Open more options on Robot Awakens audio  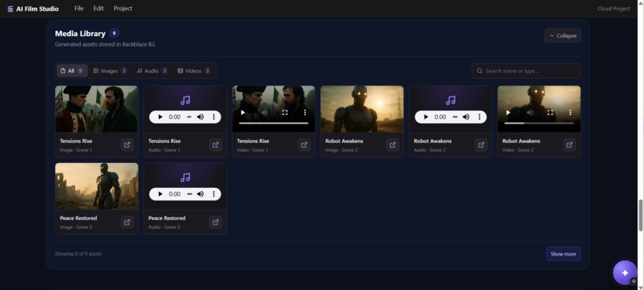[x=479, y=117]
